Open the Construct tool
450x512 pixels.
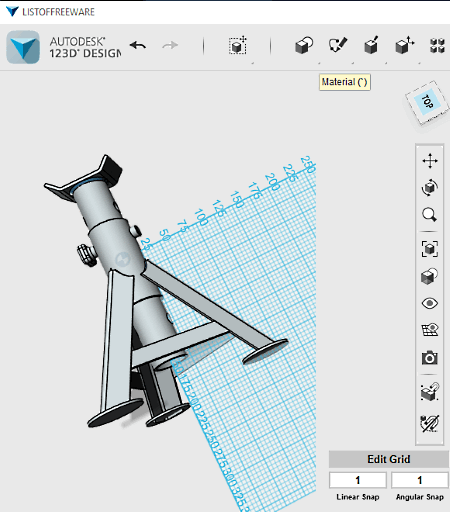[x=371, y=45]
